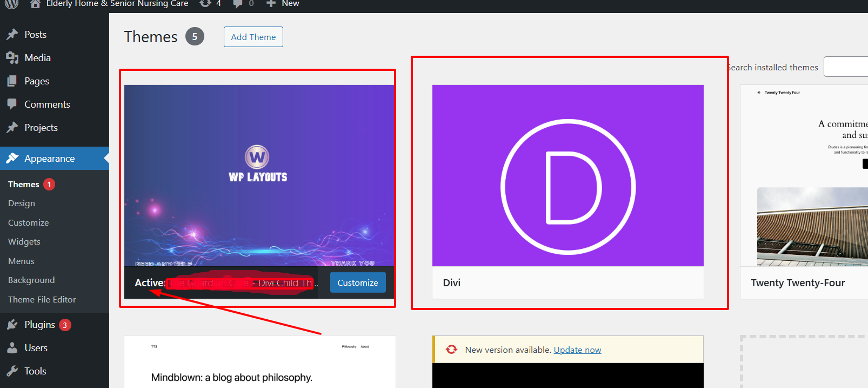Focus the Search installed themes field

point(846,67)
